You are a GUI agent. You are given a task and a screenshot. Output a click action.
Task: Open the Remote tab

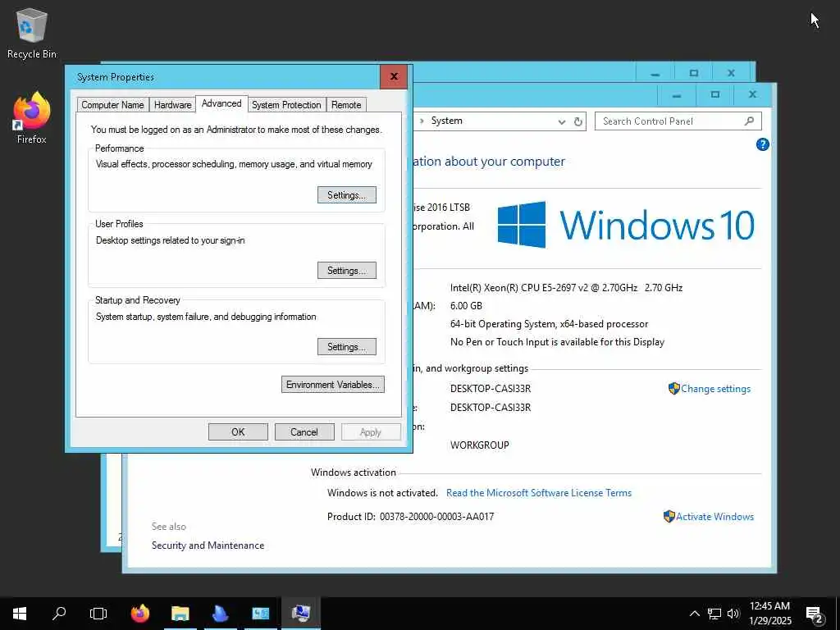tap(346, 105)
